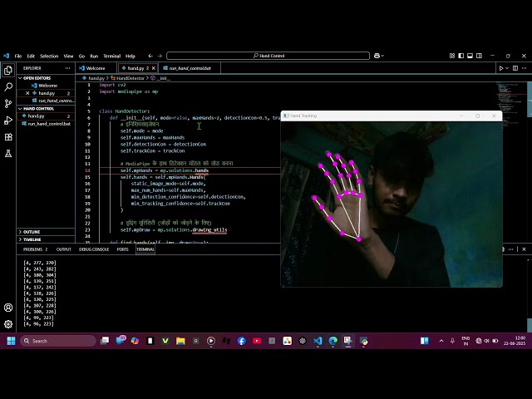
Task: Open Source Control view
Action: pos(8,103)
